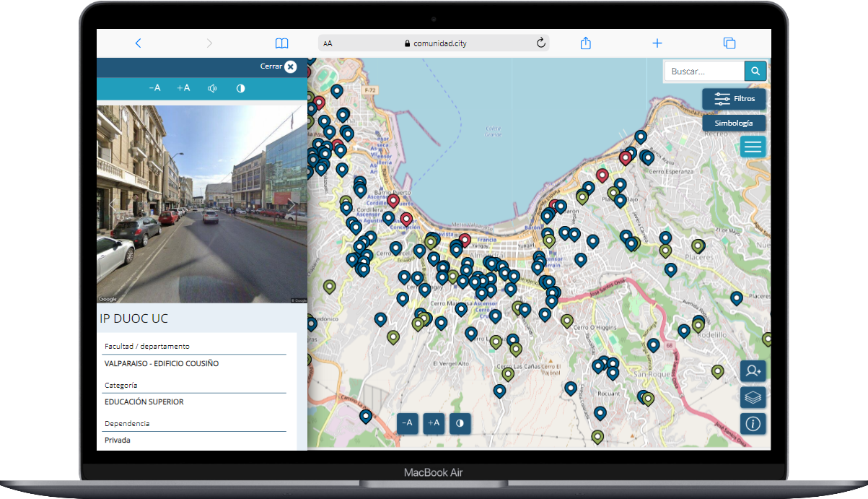Click in the Buscar search field

pos(703,71)
